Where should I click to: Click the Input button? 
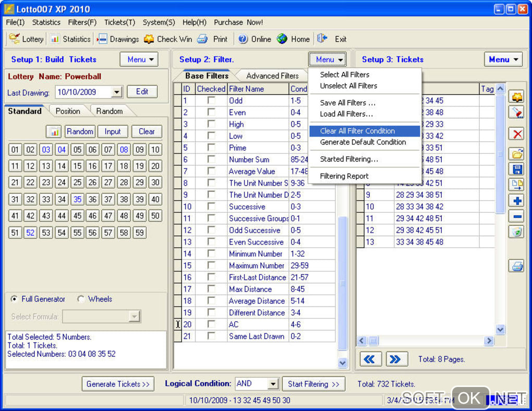pos(113,131)
